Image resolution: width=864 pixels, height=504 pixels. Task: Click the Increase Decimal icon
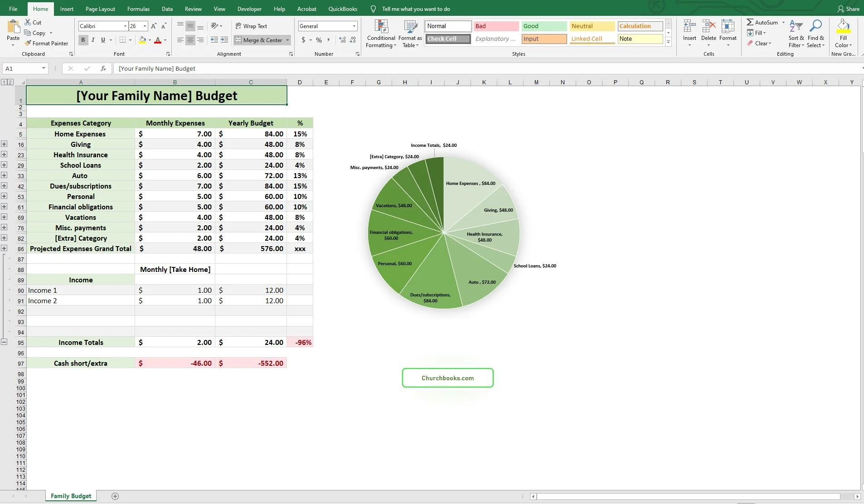(341, 40)
